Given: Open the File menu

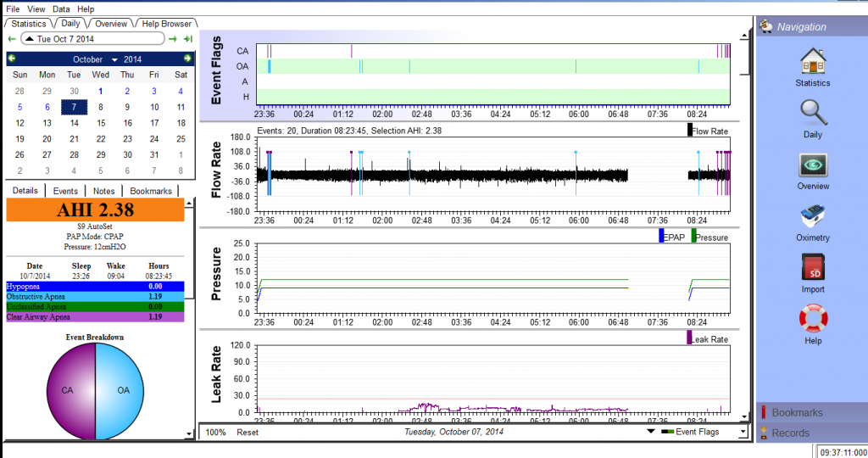Looking at the screenshot, I should click(x=13, y=8).
